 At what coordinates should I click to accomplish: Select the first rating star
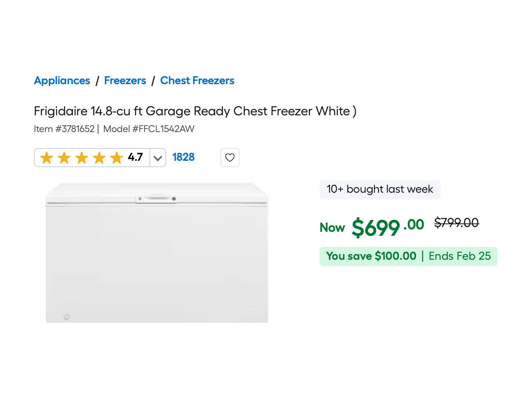point(47,157)
